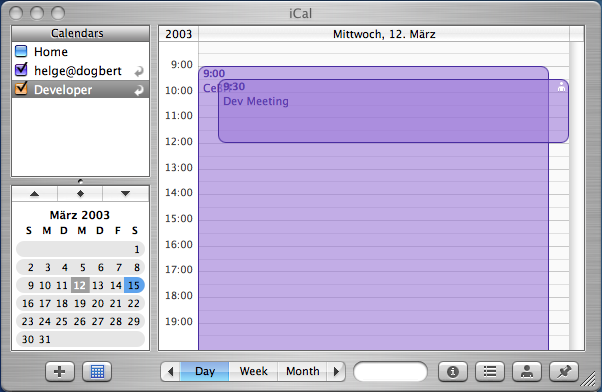Toggle the mini-month grid view button
Viewport: 602px width, 392px height.
97,372
